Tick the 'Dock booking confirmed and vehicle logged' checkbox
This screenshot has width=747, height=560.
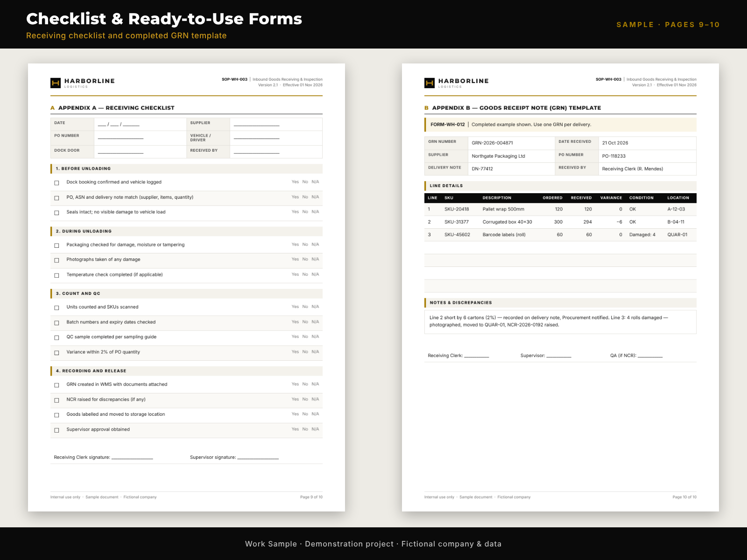coord(56,183)
